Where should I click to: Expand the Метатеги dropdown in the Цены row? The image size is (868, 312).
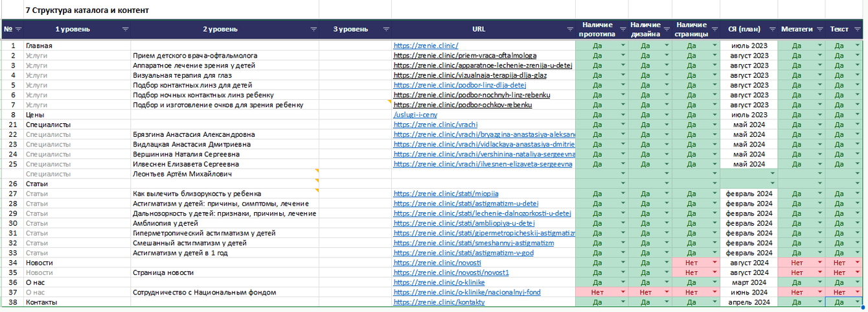tap(820, 115)
